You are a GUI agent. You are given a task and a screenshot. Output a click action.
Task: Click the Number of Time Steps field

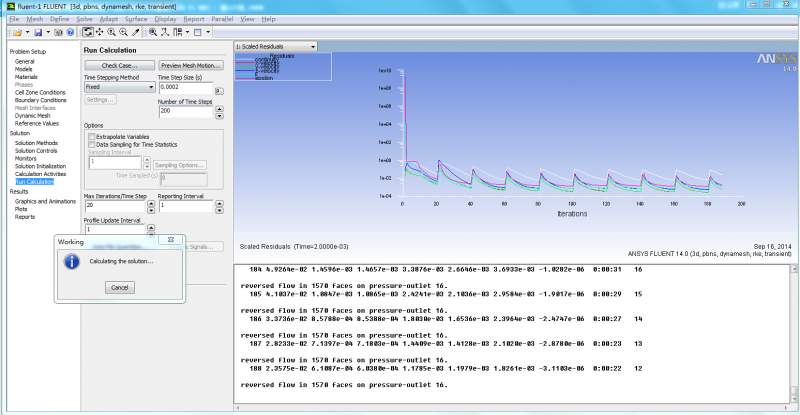[186, 111]
